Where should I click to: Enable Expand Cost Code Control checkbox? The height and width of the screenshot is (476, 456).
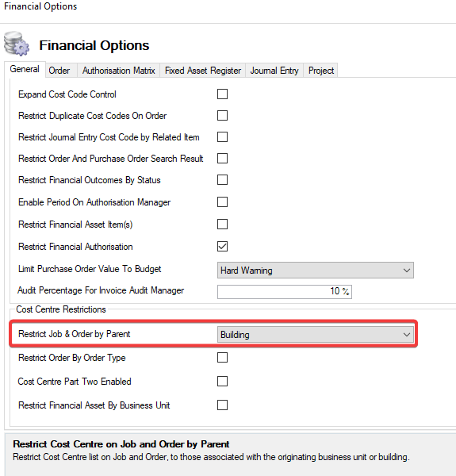click(x=222, y=94)
